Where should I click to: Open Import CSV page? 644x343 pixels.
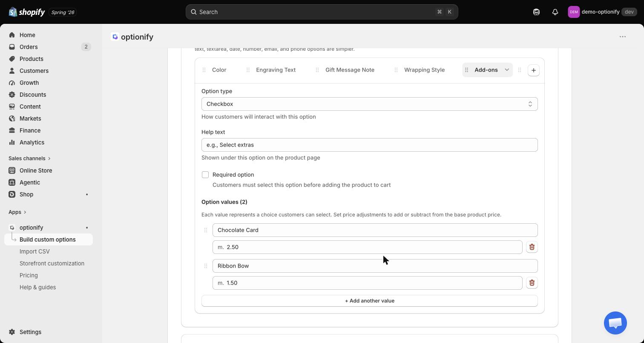pyautogui.click(x=34, y=251)
